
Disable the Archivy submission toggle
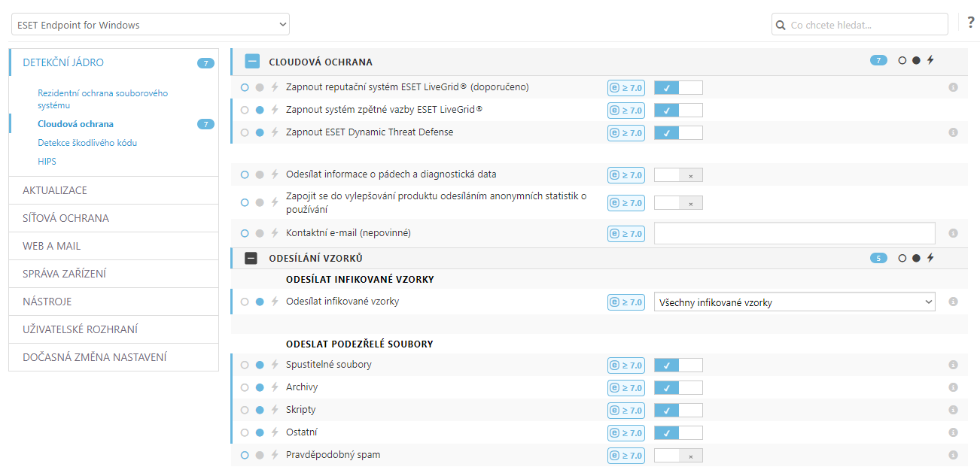[x=678, y=388]
